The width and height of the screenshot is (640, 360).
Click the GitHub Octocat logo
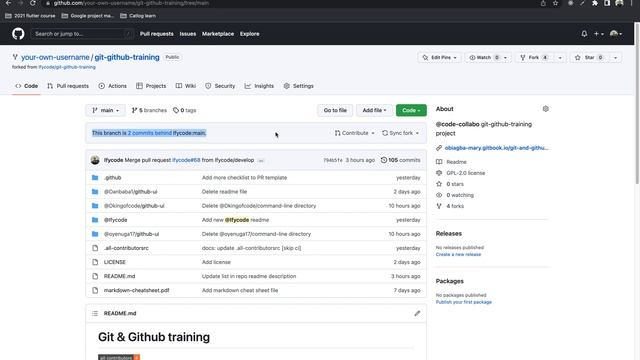[18, 34]
